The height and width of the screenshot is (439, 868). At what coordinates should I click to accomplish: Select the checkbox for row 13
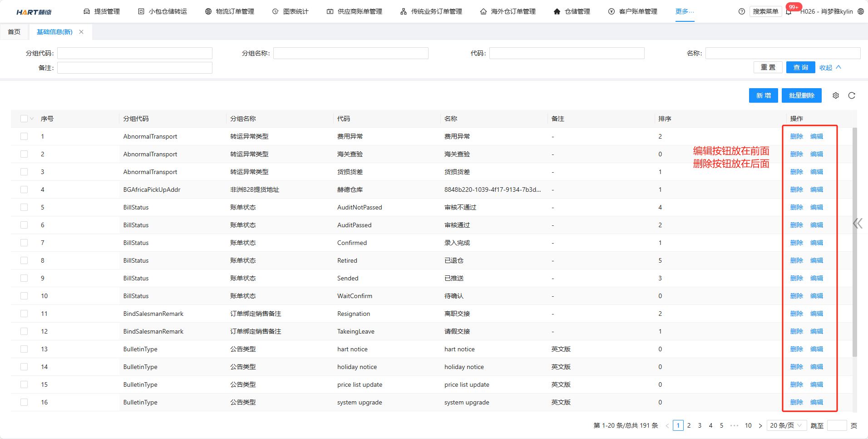pyautogui.click(x=24, y=349)
